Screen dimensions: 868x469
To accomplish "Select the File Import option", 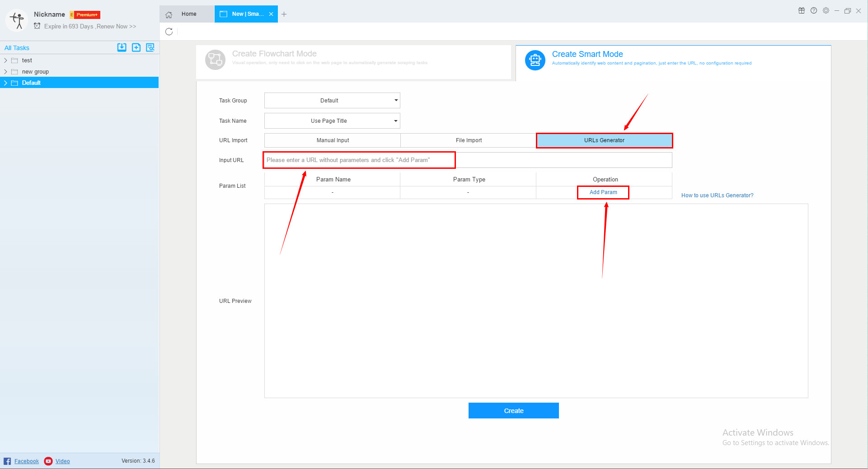I will pos(469,140).
